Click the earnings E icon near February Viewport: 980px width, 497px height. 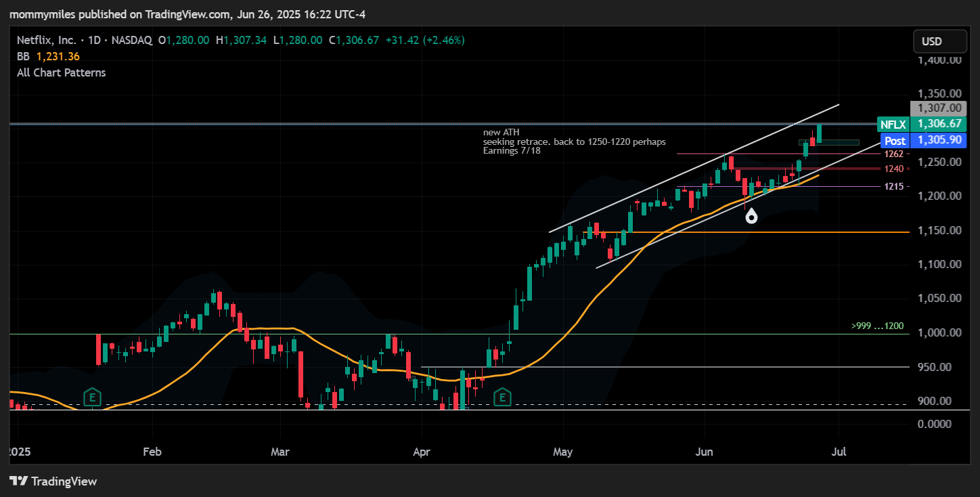pyautogui.click(x=92, y=397)
